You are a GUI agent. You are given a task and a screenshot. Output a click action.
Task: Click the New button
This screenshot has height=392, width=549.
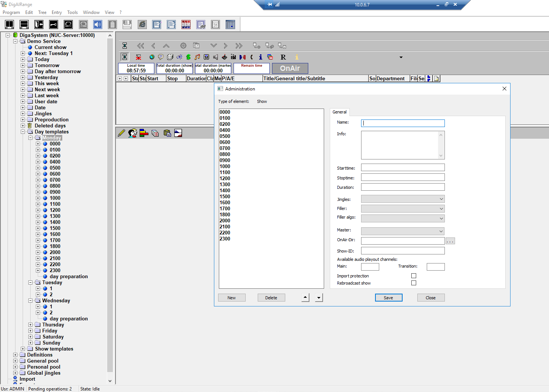232,298
